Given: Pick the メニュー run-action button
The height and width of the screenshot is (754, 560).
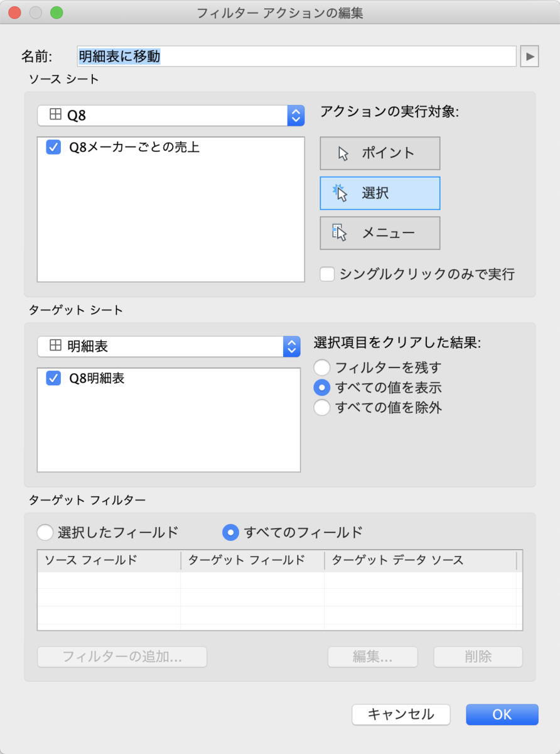Looking at the screenshot, I should (380, 233).
